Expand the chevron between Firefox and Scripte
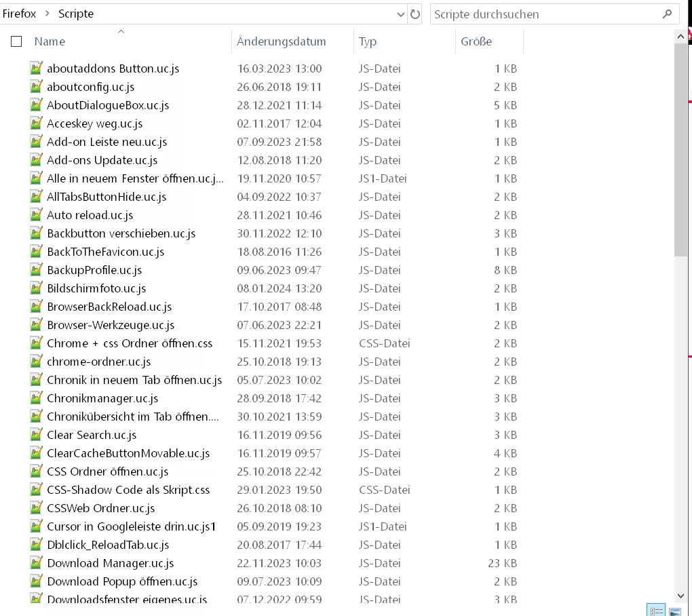Screen dimensions: 692x616 pos(47,14)
